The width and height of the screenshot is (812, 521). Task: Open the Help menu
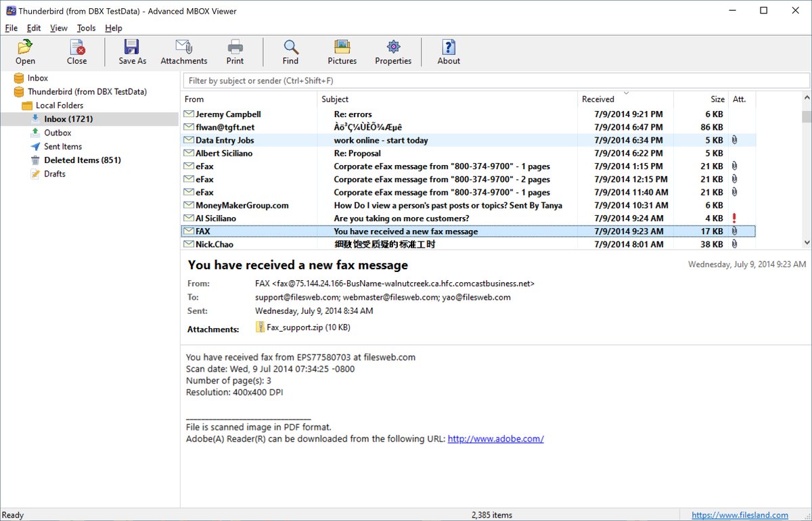pos(114,28)
